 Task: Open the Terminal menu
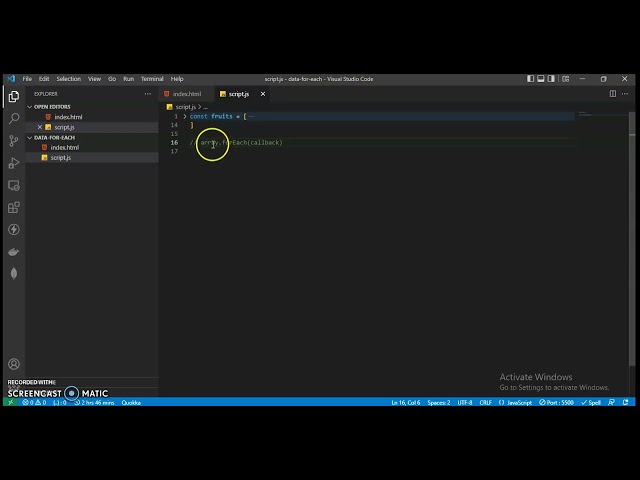coord(152,79)
